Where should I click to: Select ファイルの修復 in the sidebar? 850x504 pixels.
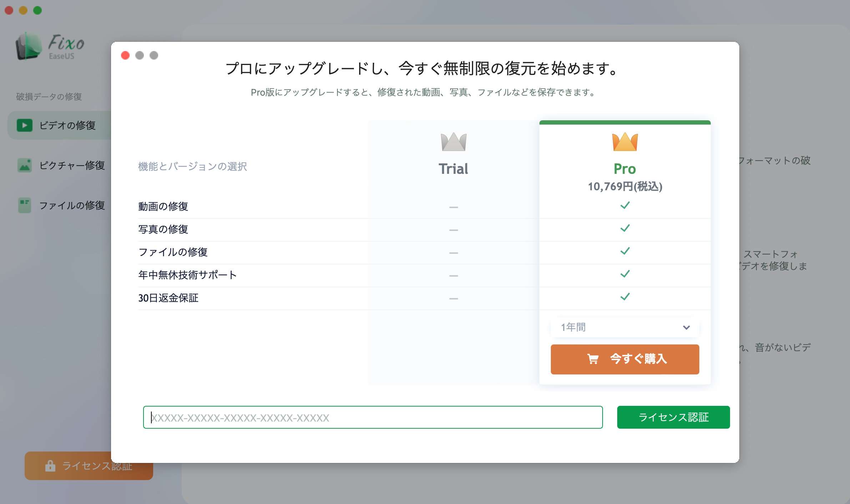71,205
